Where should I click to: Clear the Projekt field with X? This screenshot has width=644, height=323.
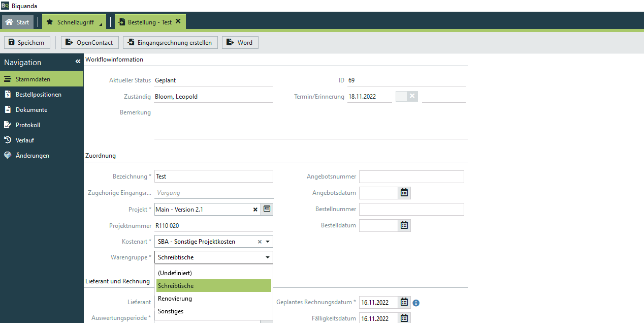click(x=255, y=210)
